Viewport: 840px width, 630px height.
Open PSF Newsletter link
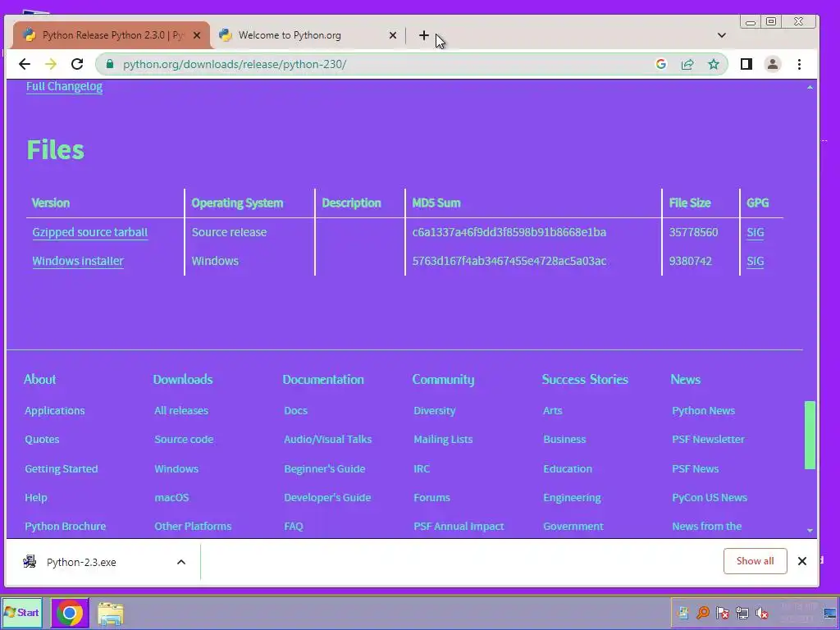pyautogui.click(x=708, y=440)
